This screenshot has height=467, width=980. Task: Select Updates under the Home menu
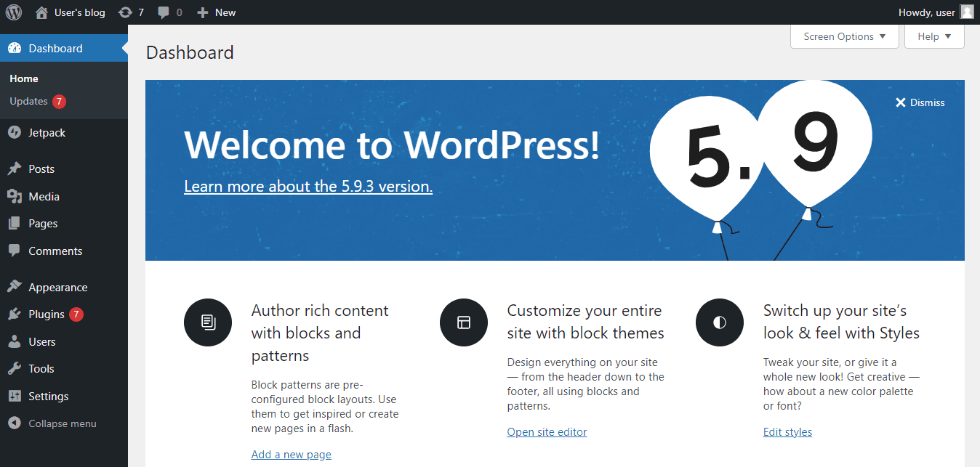[29, 101]
